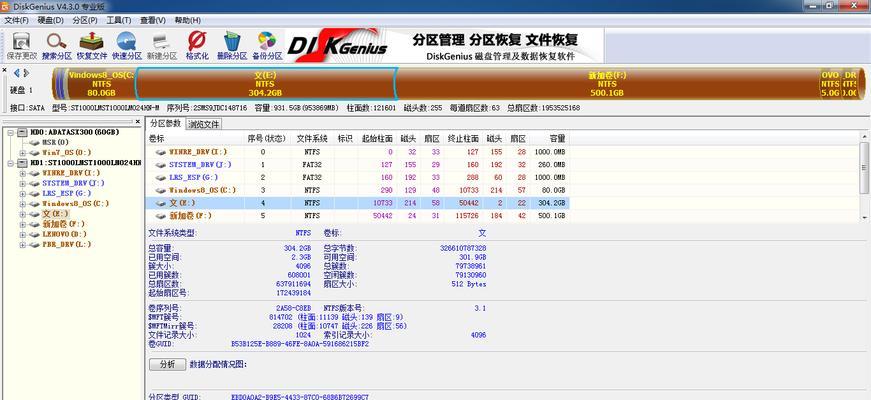Open the 搜索分区 search partition tool
The width and height of the screenshot is (871, 400).
click(x=57, y=46)
